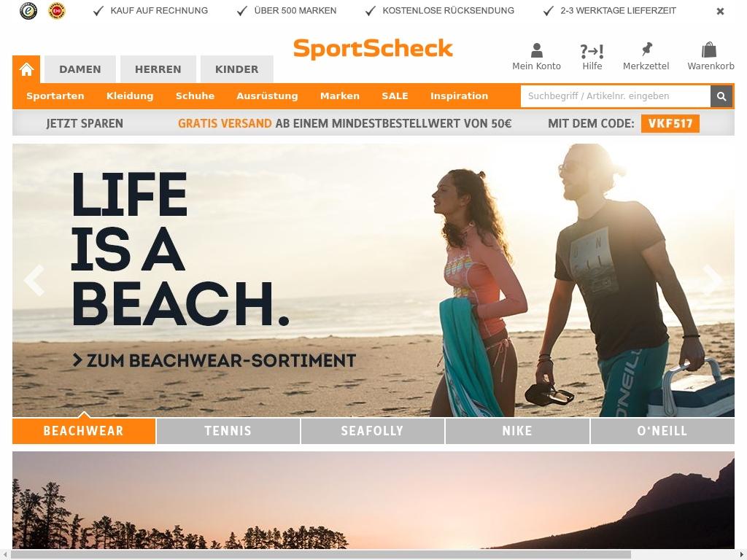Open the Mein Konto account icon
The image size is (747, 560).
tap(536, 50)
